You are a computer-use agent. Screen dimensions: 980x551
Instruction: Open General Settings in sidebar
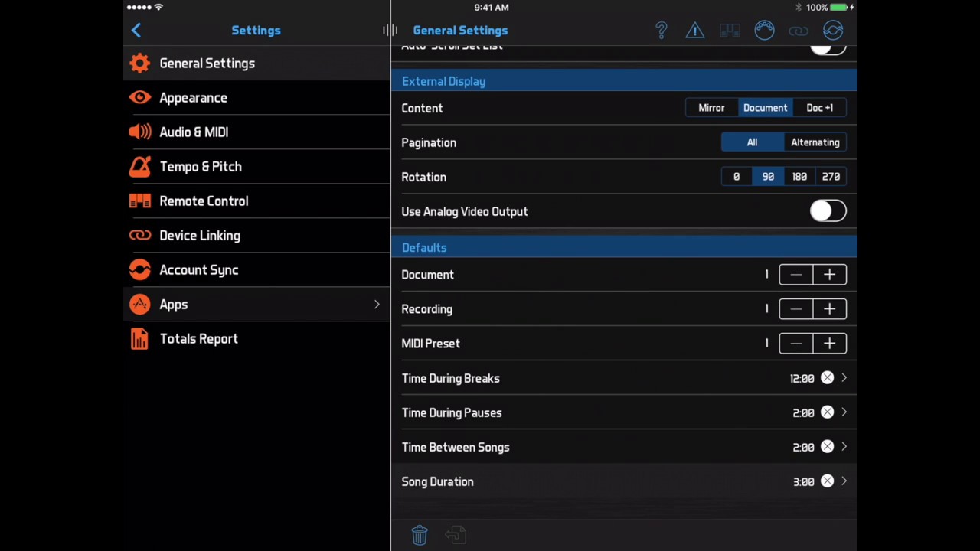tap(256, 64)
